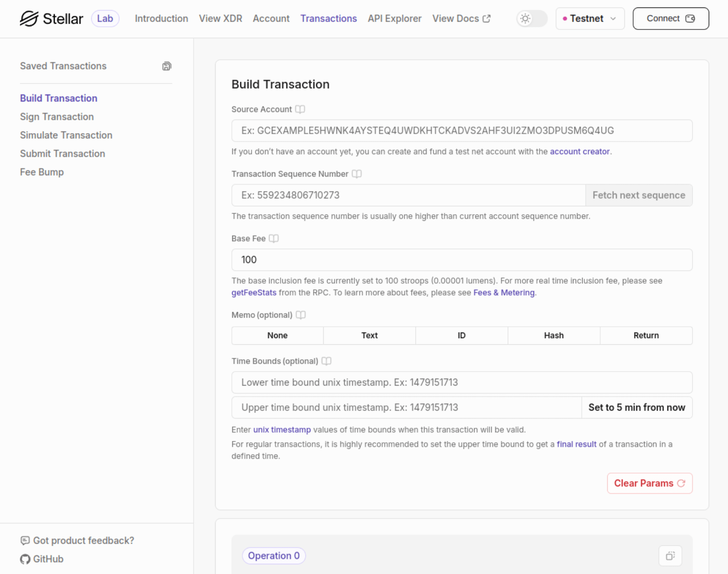Click the GitHub icon link

pos(25,559)
